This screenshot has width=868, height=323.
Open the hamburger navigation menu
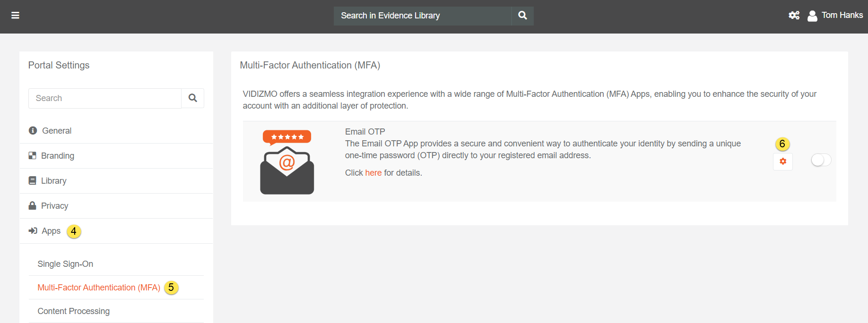[15, 16]
